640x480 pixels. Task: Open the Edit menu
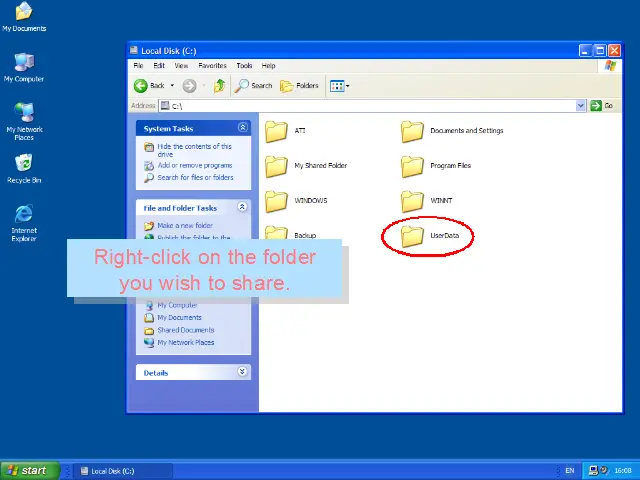(159, 66)
